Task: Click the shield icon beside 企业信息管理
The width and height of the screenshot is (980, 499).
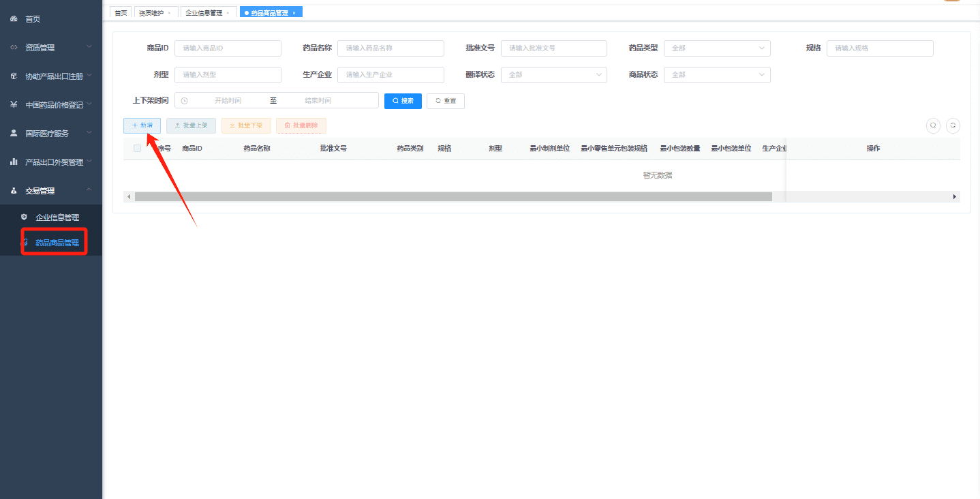Action: point(24,217)
